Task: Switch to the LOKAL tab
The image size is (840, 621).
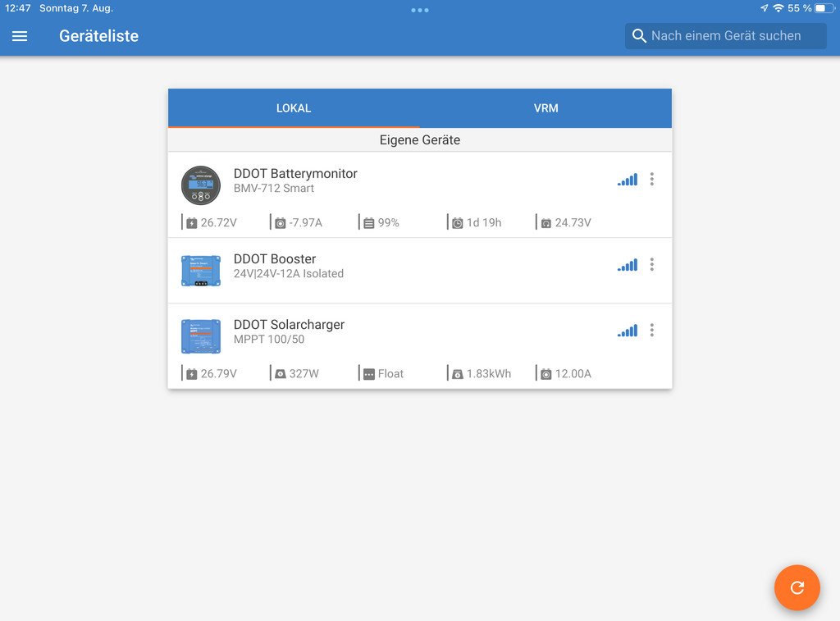Action: click(294, 108)
